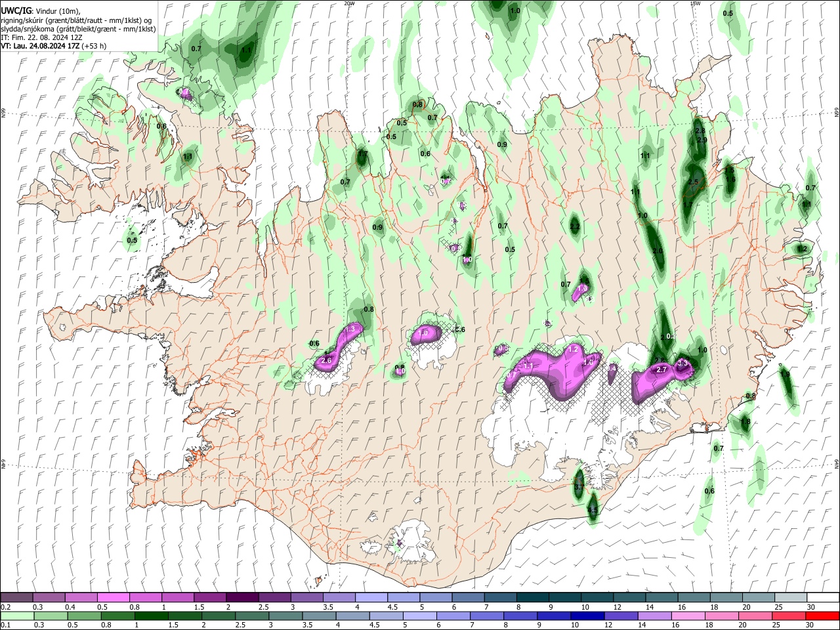
Task: Click the 2.0 precipitation value on the map
Action: (658, 251)
